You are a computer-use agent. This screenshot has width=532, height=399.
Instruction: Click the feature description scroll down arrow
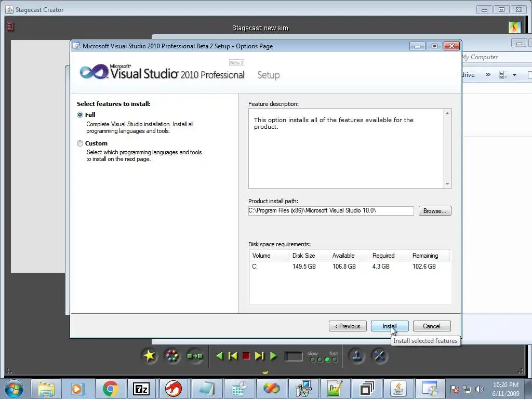coord(447,184)
